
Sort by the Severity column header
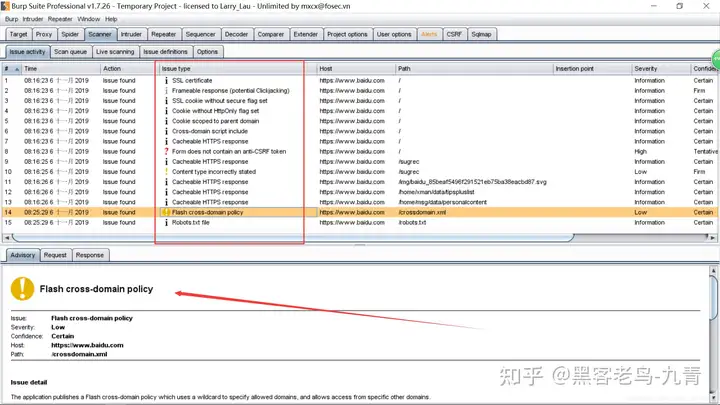661,68
